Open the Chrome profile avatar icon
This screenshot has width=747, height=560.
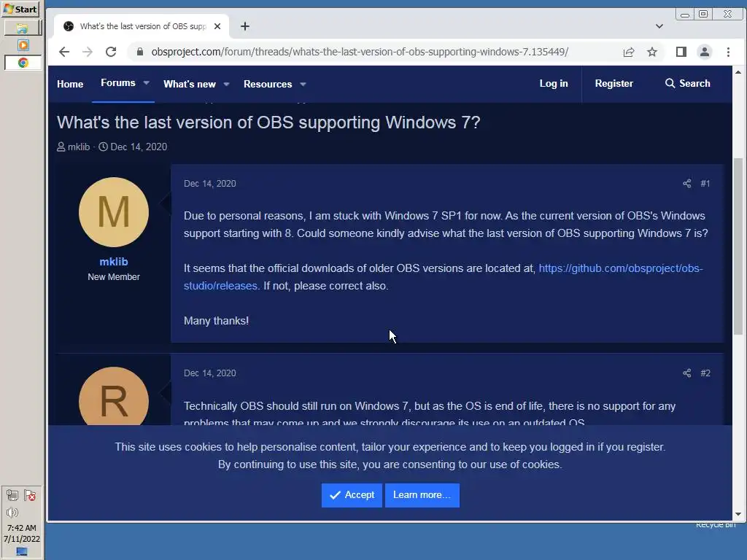(705, 52)
